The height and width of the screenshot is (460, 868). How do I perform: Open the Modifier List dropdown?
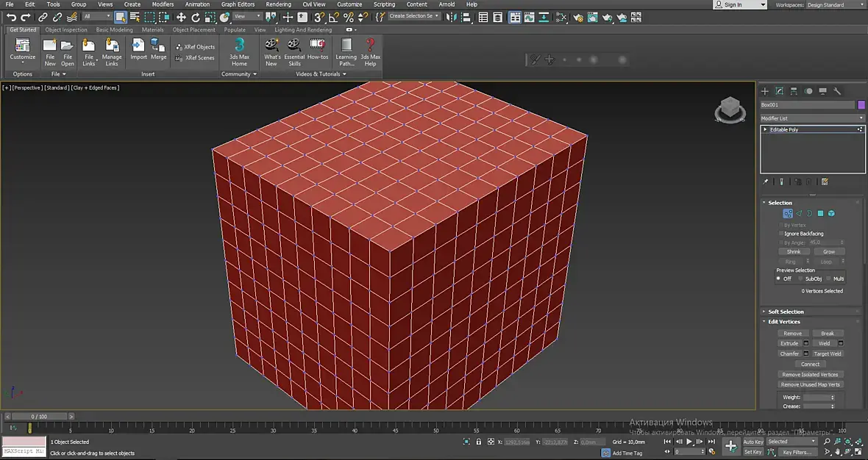coord(811,118)
